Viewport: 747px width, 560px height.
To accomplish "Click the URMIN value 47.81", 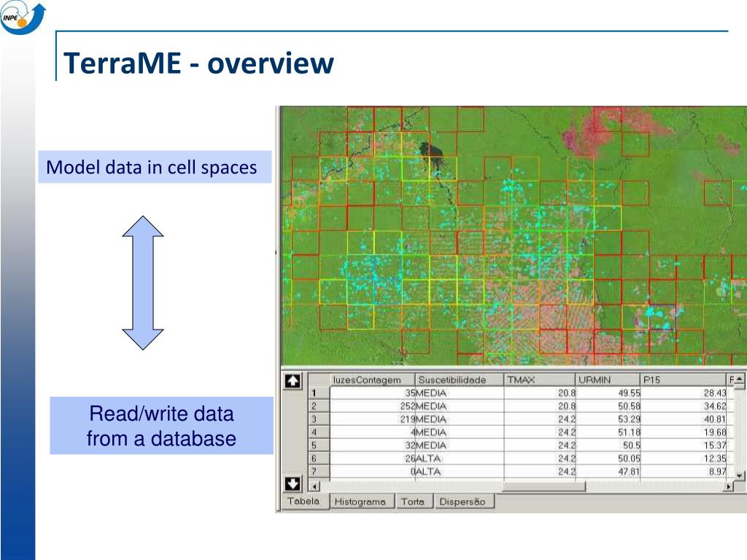I will pos(629,472).
